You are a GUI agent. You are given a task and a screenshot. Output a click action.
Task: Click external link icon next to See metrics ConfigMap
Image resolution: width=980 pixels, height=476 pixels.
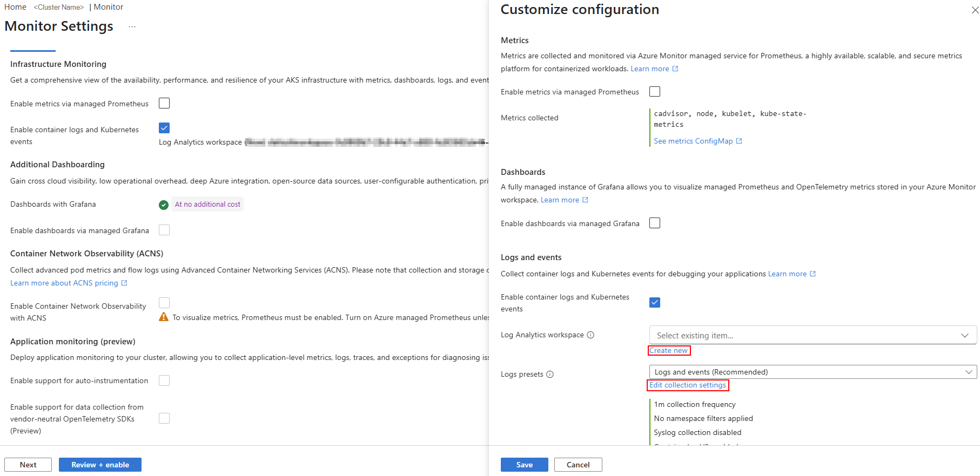point(739,141)
